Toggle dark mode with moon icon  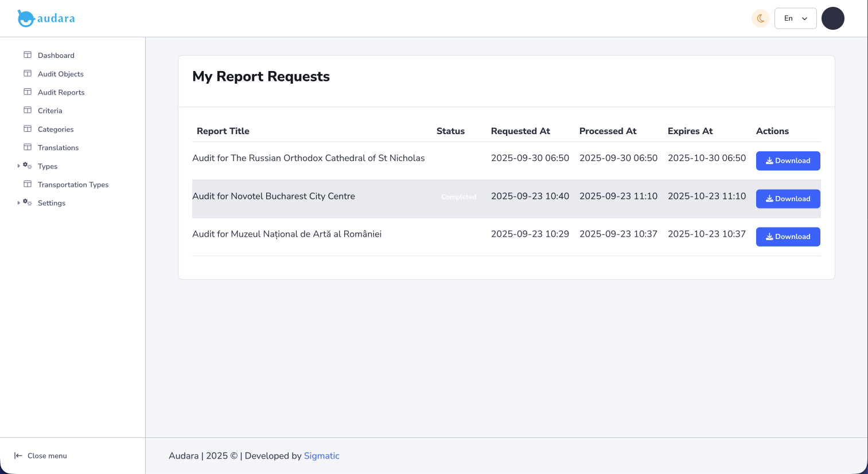coord(760,18)
